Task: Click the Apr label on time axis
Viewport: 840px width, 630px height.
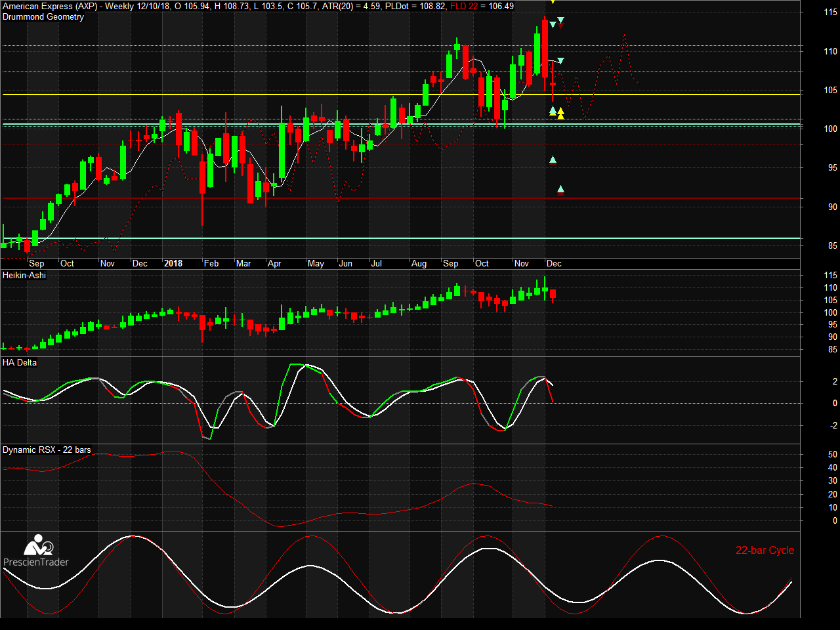Action: [x=274, y=263]
